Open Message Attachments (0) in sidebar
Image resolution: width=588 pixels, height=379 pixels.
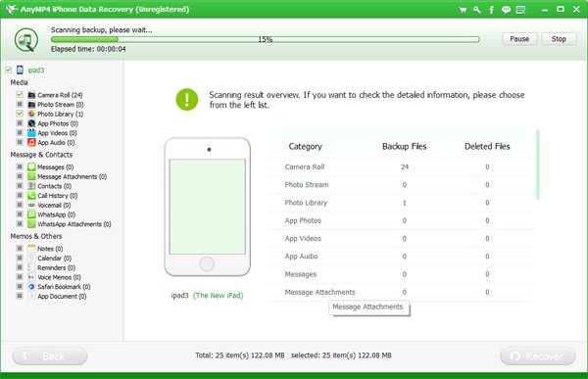[72, 176]
